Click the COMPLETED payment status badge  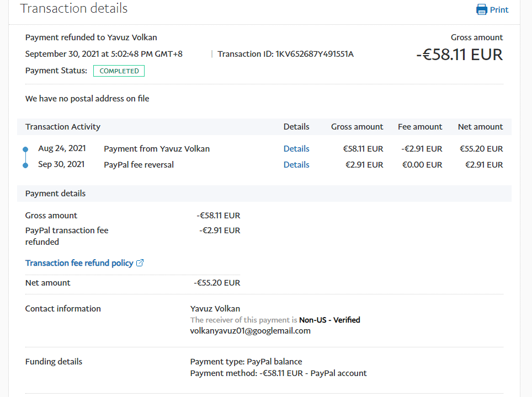119,71
